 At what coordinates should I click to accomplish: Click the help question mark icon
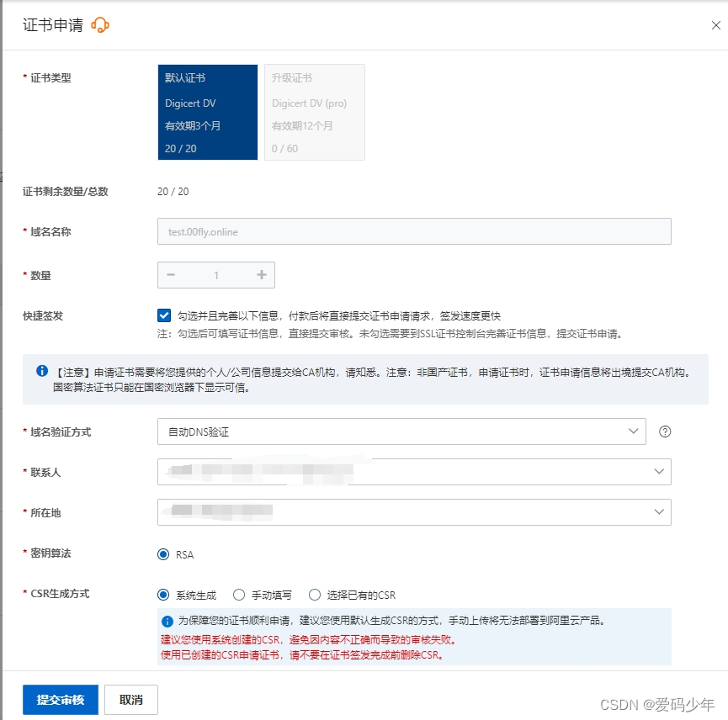tap(665, 431)
